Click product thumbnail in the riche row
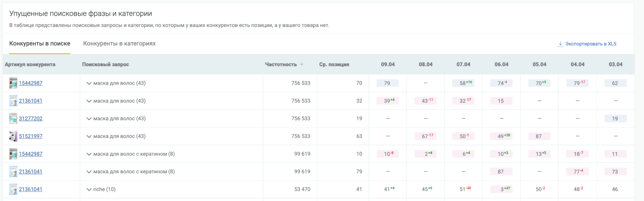This screenshot has height=201, width=644. click(13, 189)
